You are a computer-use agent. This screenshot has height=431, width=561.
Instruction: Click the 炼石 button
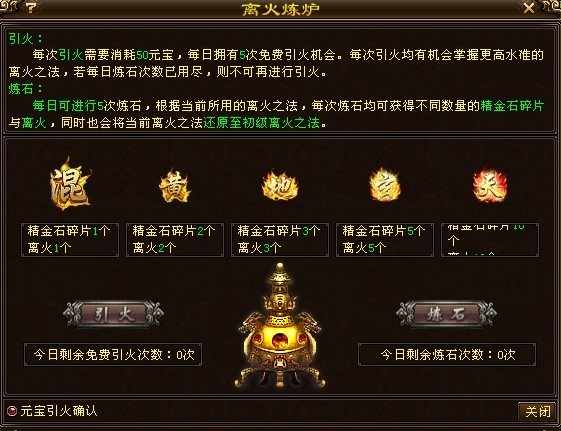446,314
